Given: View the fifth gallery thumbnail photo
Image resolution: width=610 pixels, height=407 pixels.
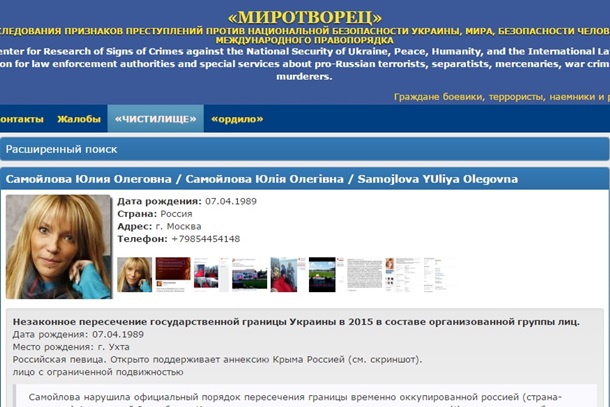Looking at the screenshot, I should pos(285,274).
